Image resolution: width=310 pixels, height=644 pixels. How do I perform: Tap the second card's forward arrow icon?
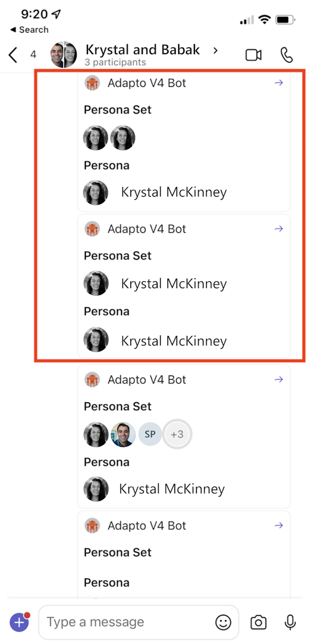(279, 229)
